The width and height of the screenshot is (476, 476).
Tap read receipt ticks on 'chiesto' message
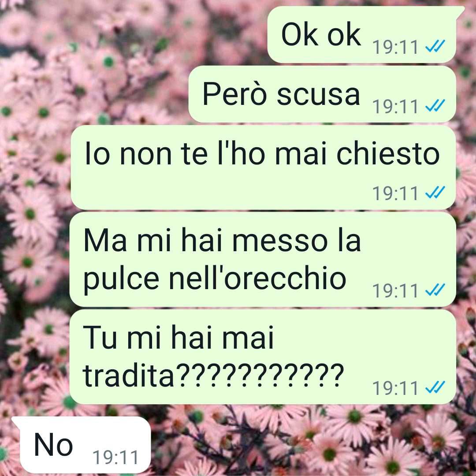coord(435,192)
